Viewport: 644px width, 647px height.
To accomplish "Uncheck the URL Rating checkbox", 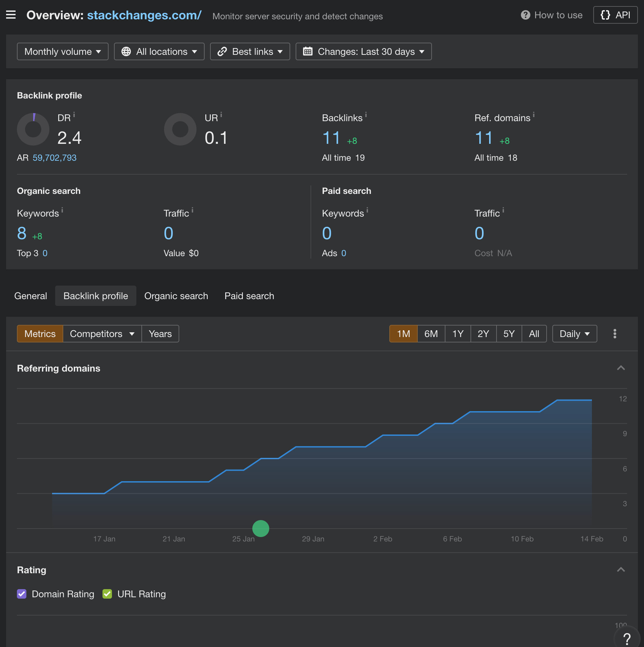I will [x=107, y=594].
